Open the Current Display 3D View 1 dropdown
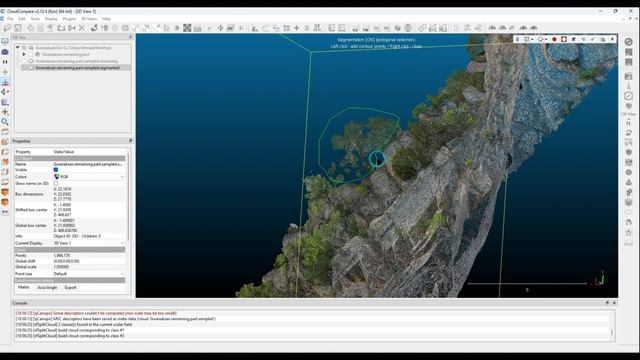The width and height of the screenshot is (640, 360). tap(89, 243)
